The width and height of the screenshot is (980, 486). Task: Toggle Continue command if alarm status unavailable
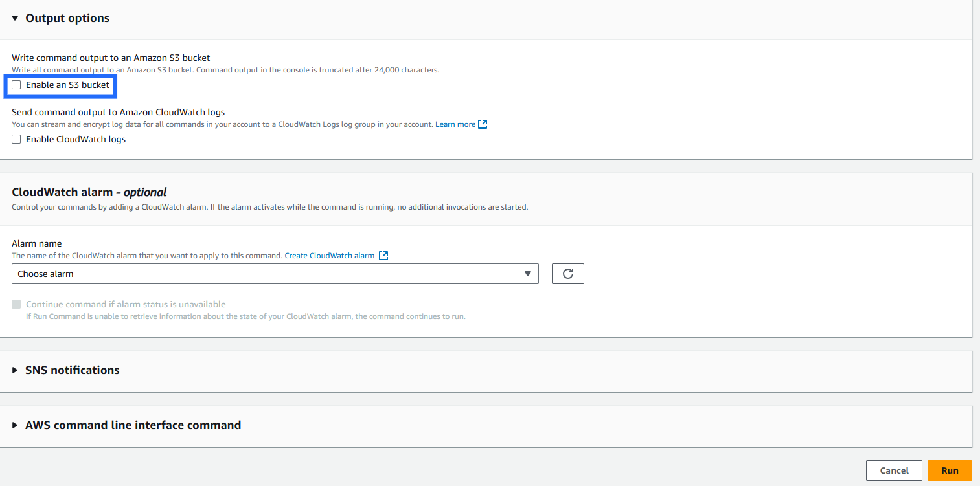click(x=16, y=304)
